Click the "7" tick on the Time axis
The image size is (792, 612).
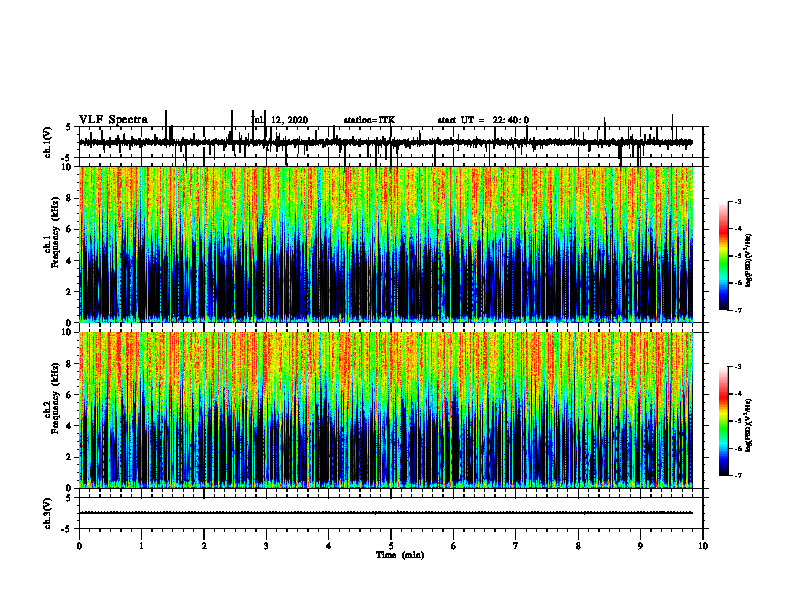tap(516, 546)
